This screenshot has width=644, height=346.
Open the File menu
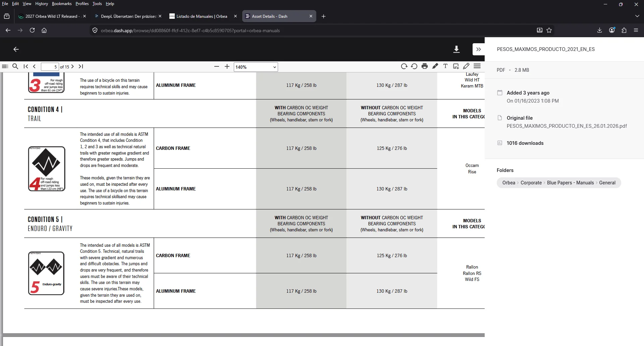5,4
